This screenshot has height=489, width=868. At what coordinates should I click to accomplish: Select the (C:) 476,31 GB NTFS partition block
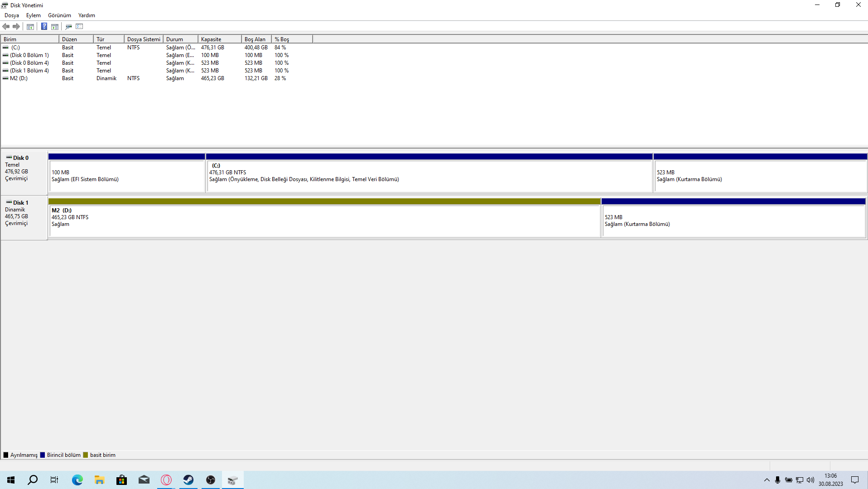pyautogui.click(x=429, y=173)
